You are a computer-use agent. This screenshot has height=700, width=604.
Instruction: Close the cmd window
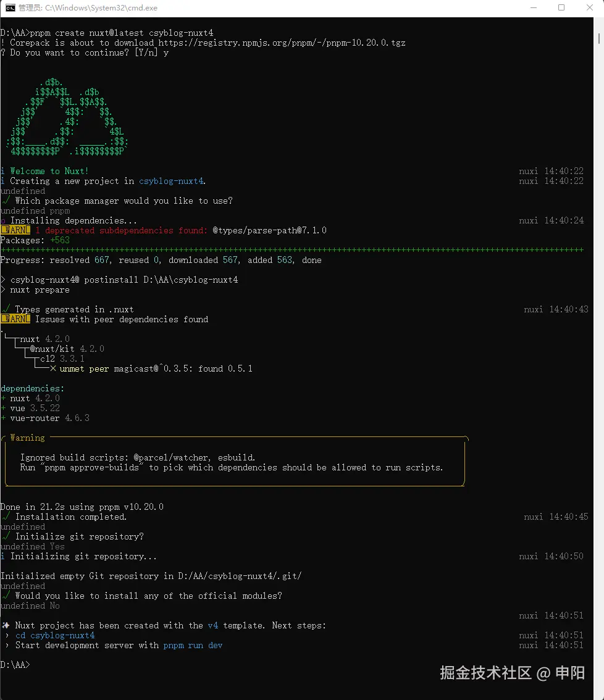590,7
